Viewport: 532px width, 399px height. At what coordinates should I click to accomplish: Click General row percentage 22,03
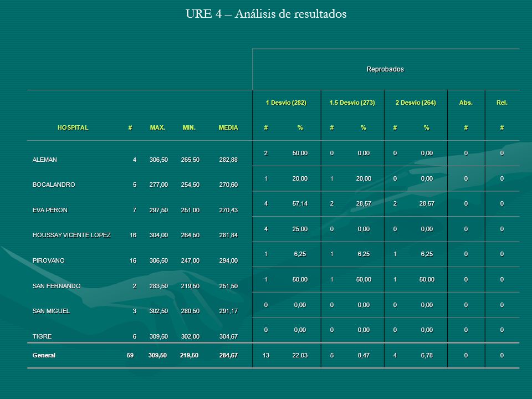300,356
